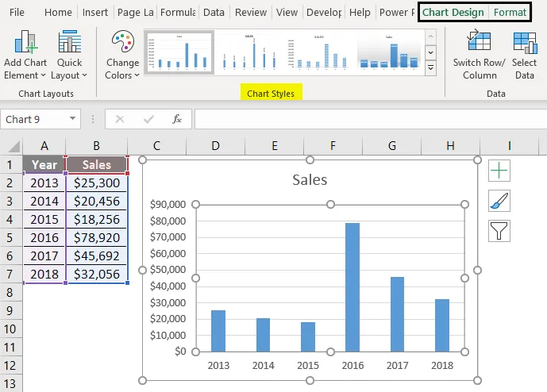The height and width of the screenshot is (392, 547).
Task: Click the funnel Chart Filters button
Action: 499,231
